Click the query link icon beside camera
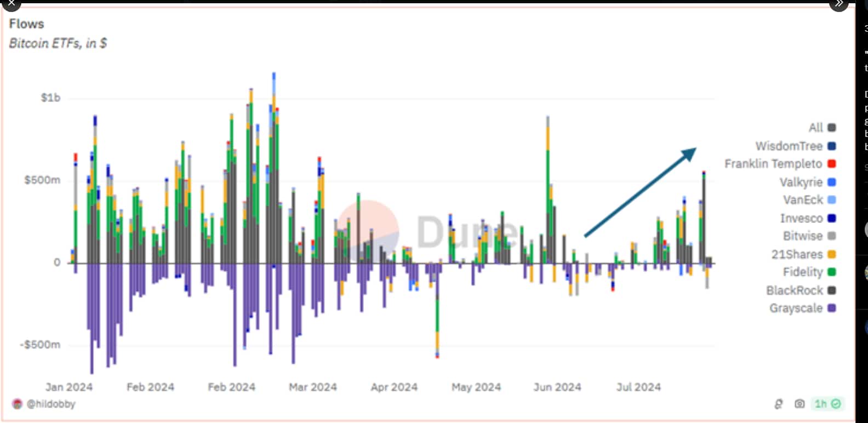868x423 pixels. (x=779, y=404)
